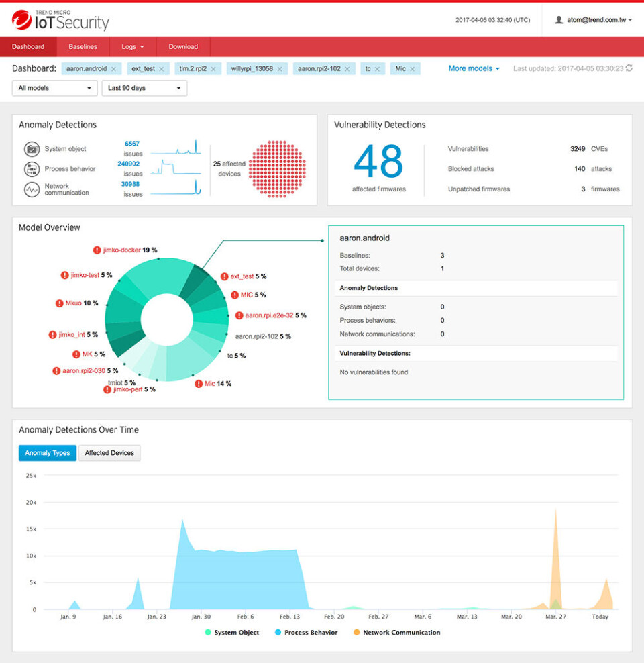The height and width of the screenshot is (663, 644).
Task: Click alert icon beside ext_test 5 %
Action: click(224, 276)
